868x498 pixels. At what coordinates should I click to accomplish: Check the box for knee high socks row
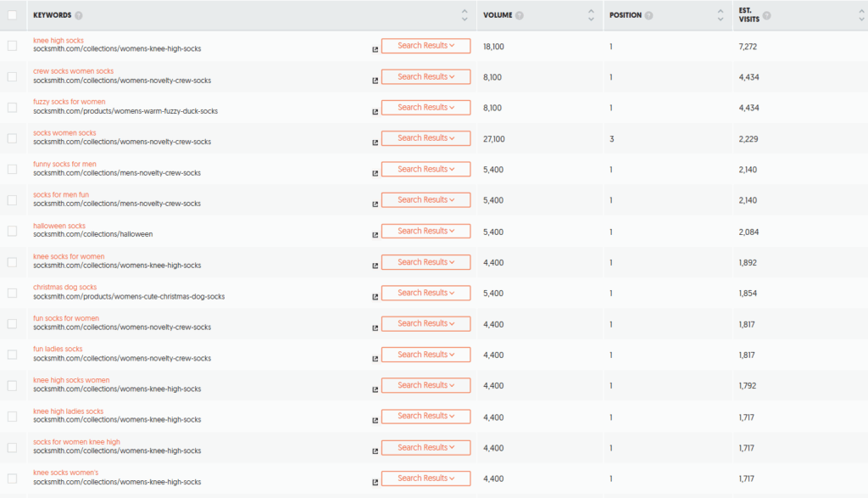pyautogui.click(x=12, y=46)
